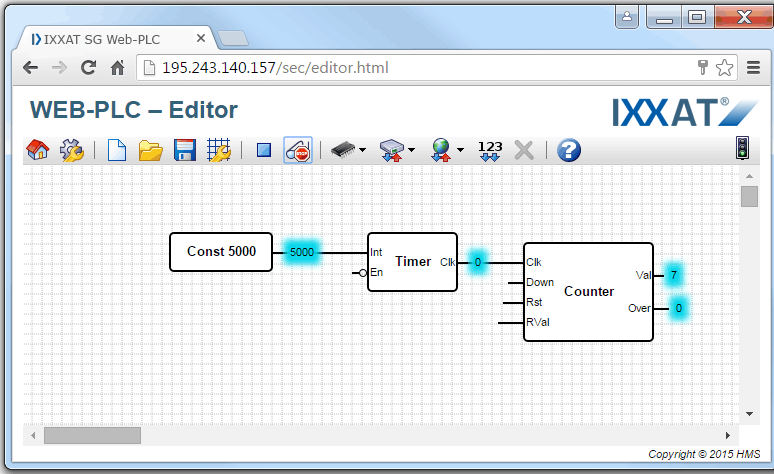The height and width of the screenshot is (474, 774).
Task: Toggle the debug glasses stop-sign button
Action: point(298,150)
